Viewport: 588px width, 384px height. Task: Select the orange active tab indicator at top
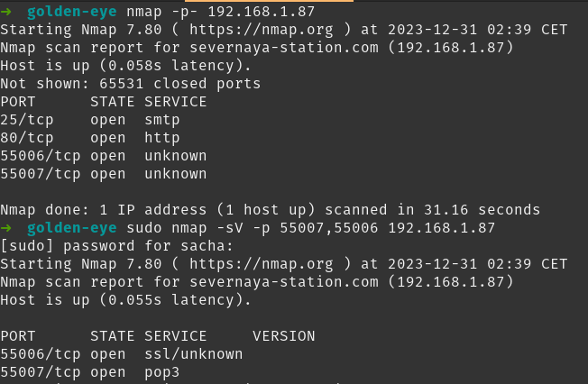click(x=269, y=1)
